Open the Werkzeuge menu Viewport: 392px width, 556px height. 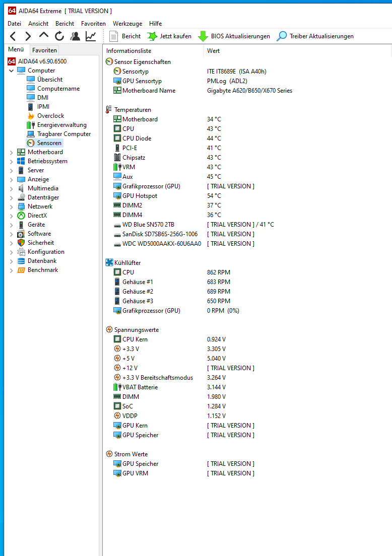tap(127, 23)
